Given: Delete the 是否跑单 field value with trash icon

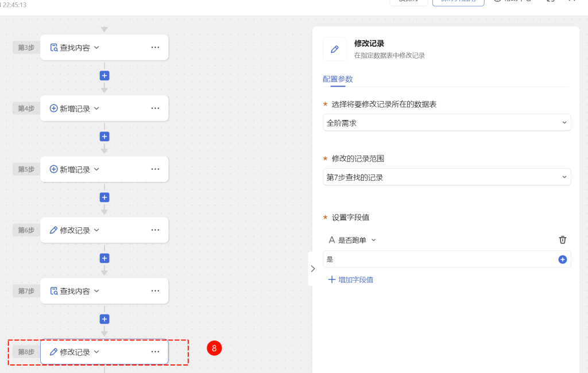Looking at the screenshot, I should (x=563, y=240).
